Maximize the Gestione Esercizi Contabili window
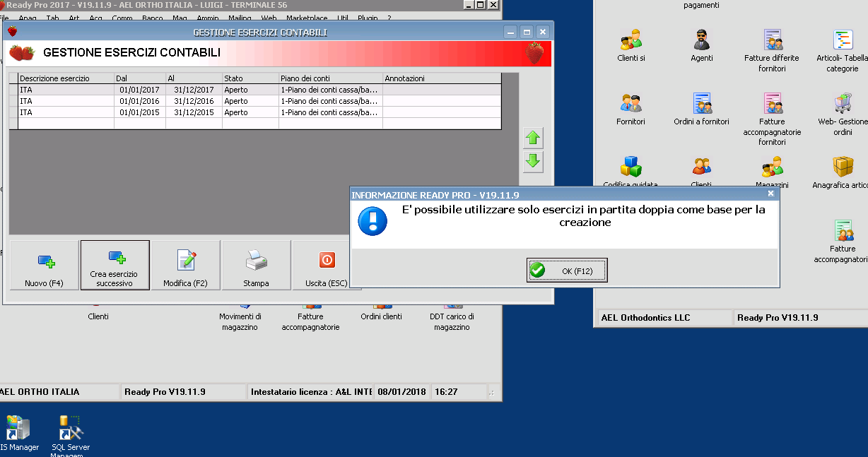868x457 pixels. [527, 32]
